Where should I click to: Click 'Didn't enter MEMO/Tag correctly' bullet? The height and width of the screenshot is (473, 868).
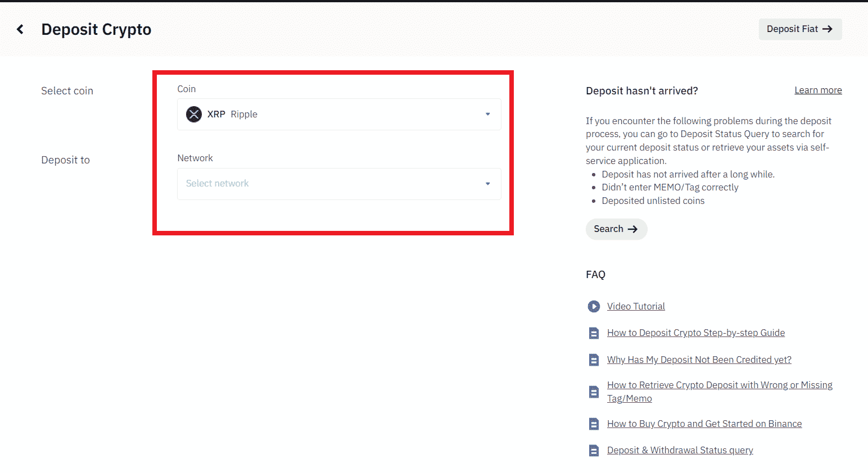[x=670, y=187]
